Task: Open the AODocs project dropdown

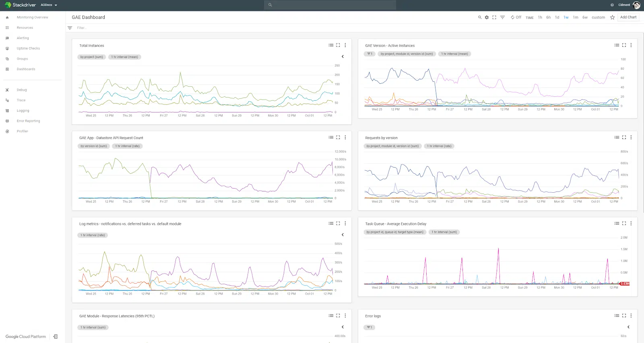Action: 49,5
